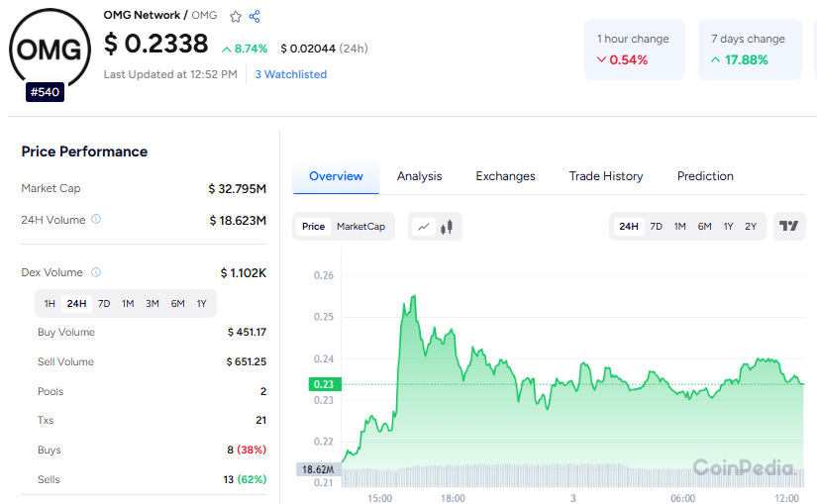Click Last Updated at 12:52 PM text
This screenshot has height=504, width=817.
coord(170,74)
